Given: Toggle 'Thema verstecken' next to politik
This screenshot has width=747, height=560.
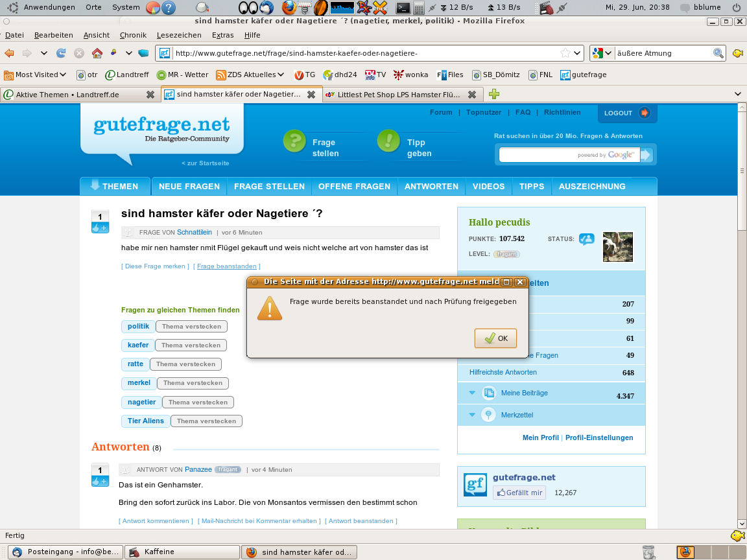Looking at the screenshot, I should coord(191,327).
